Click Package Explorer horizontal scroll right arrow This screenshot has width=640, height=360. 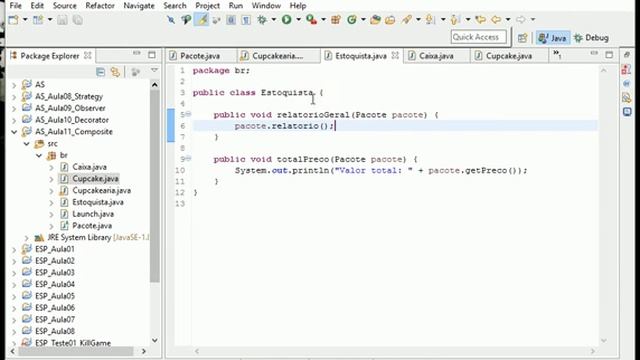click(x=144, y=351)
